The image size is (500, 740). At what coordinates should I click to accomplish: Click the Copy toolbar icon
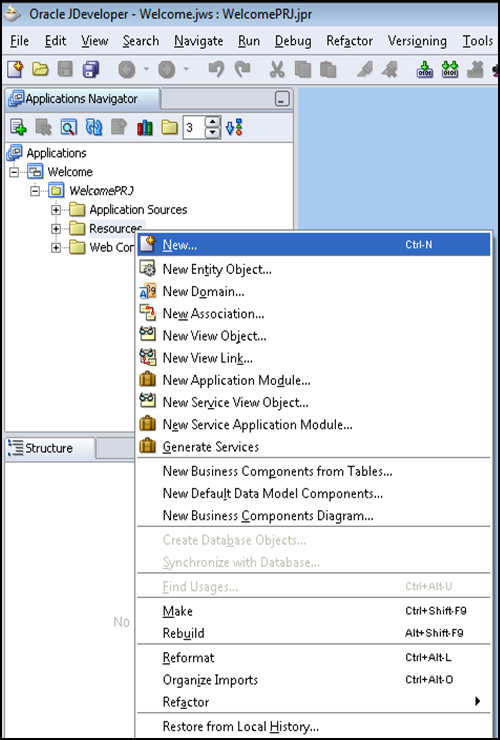pos(303,70)
